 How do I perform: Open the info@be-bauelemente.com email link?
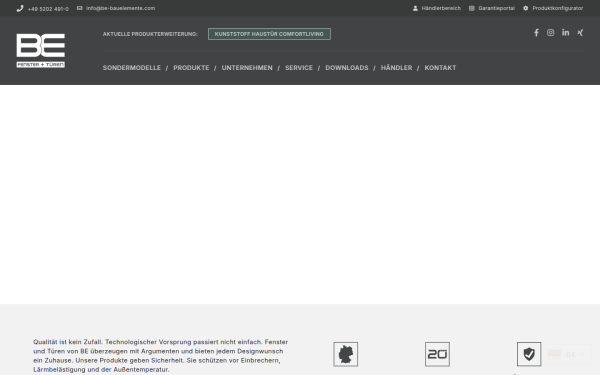(121, 8)
